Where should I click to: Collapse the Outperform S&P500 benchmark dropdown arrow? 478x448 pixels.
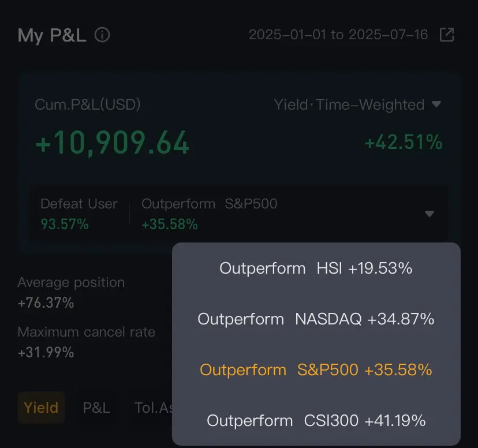[430, 214]
